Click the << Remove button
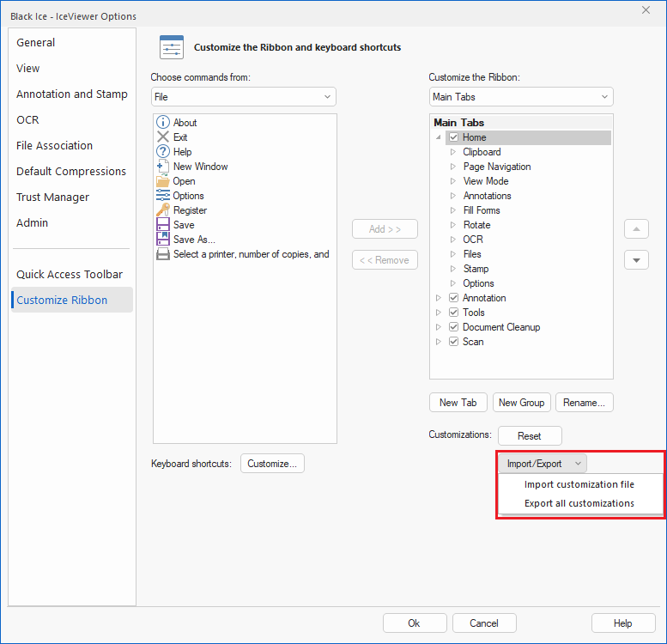This screenshot has height=644, width=667. pyautogui.click(x=385, y=260)
